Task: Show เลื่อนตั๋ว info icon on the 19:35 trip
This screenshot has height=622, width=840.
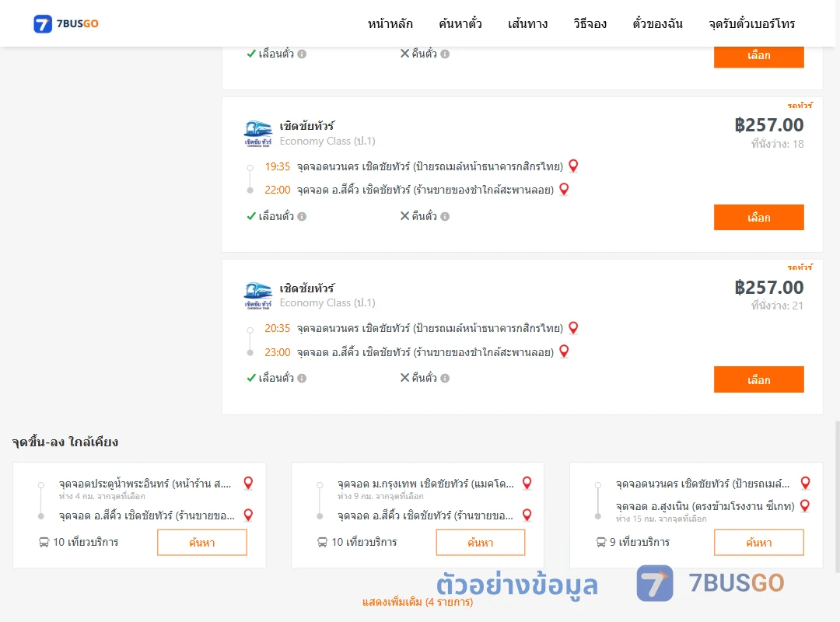Action: (x=302, y=216)
